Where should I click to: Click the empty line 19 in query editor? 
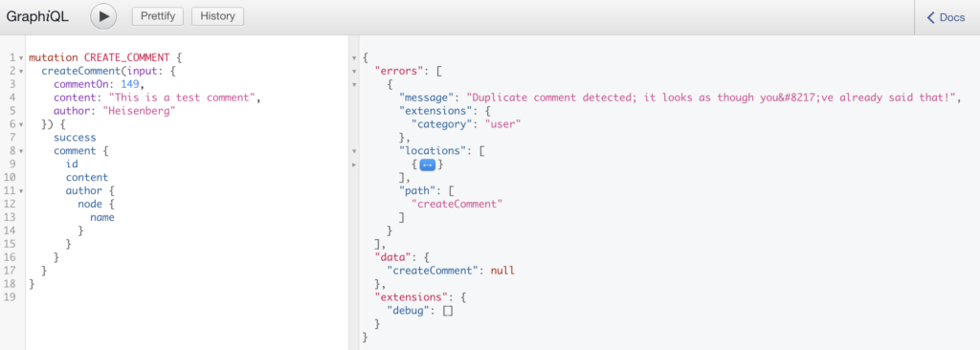pyautogui.click(x=187, y=297)
